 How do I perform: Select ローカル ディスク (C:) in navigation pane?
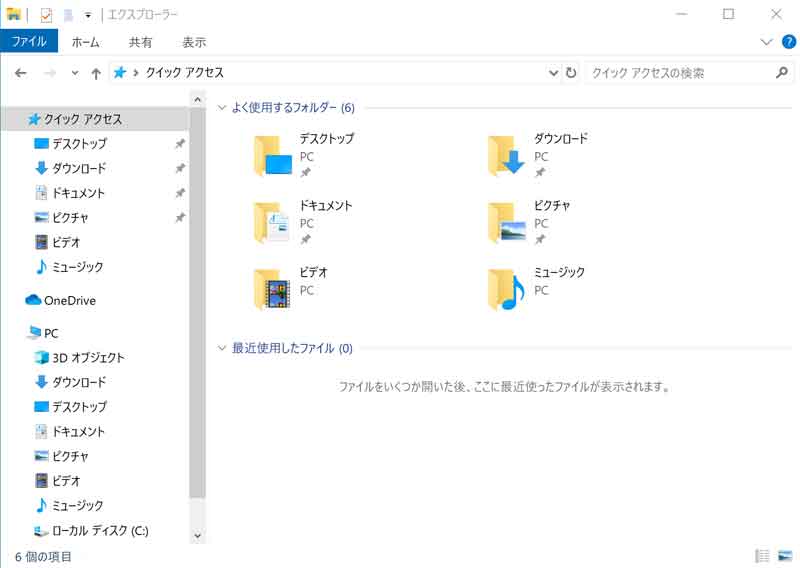pyautogui.click(x=99, y=530)
